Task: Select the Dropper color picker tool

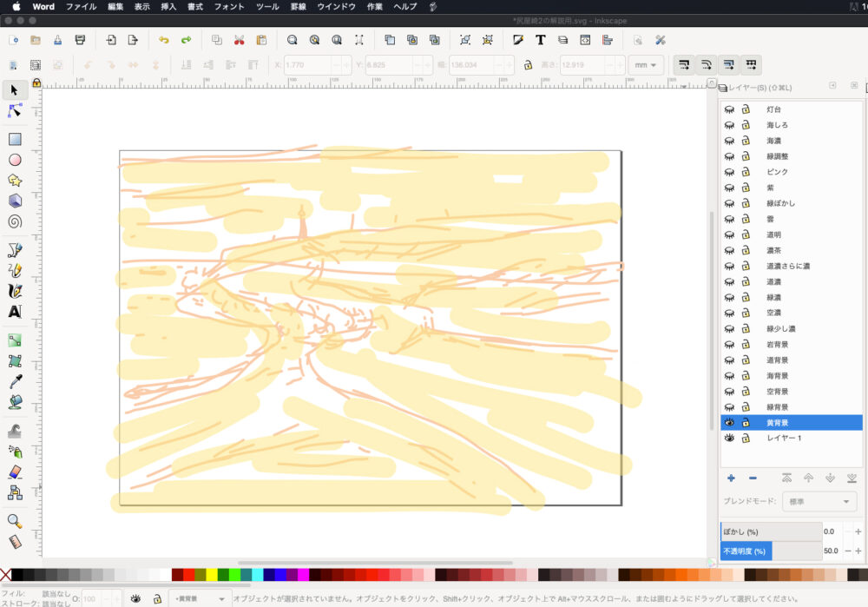Action: [15, 381]
